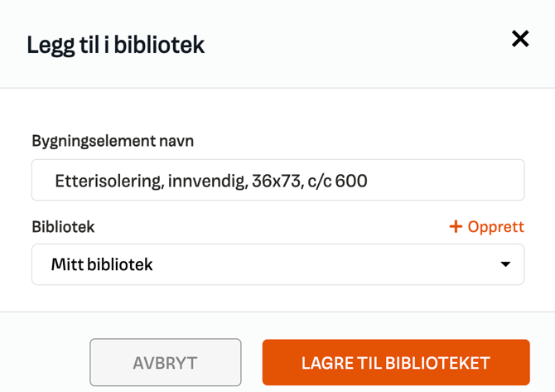The height and width of the screenshot is (392, 555).
Task: Click the plus icon beside Opprett
Action: (x=456, y=226)
